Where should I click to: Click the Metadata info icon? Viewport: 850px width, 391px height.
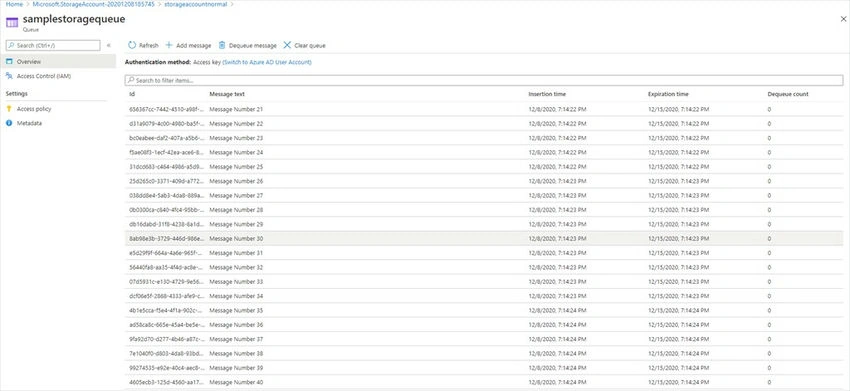(x=9, y=123)
